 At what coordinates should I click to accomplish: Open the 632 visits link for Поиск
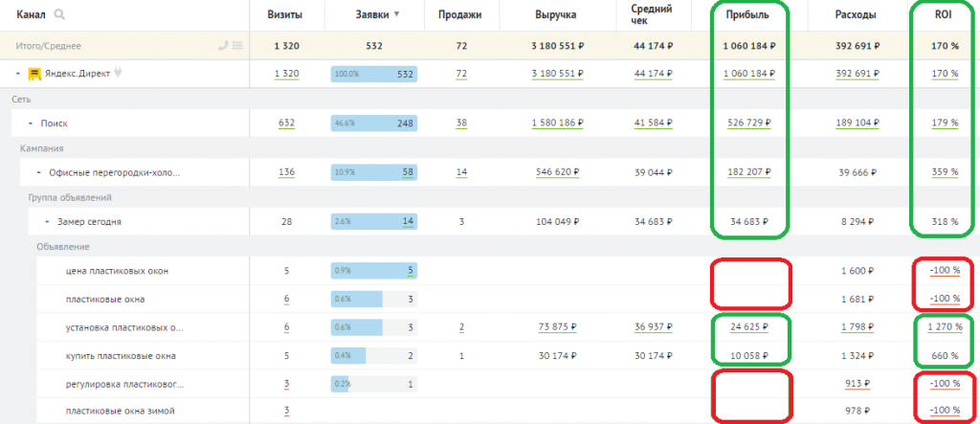point(286,123)
